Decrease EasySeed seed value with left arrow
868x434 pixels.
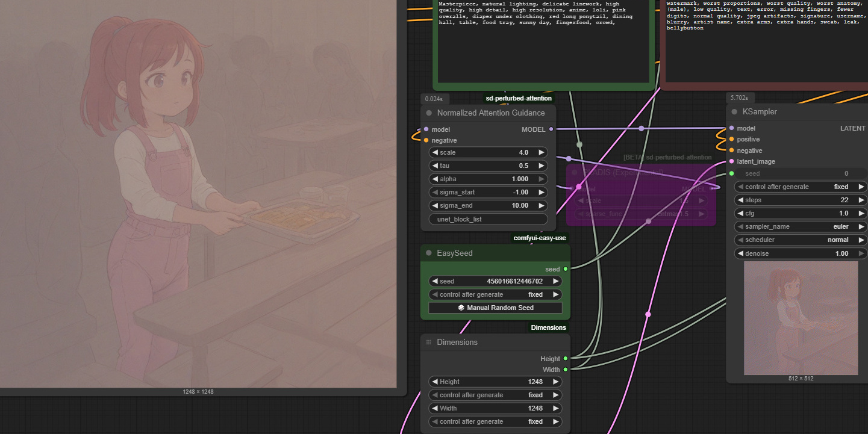(x=435, y=281)
